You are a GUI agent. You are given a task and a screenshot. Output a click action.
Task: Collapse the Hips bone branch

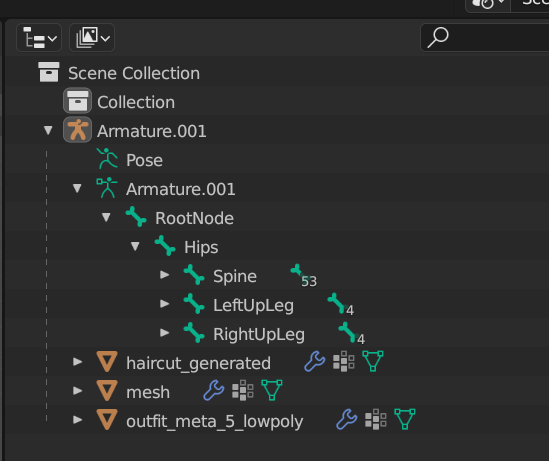tap(135, 246)
